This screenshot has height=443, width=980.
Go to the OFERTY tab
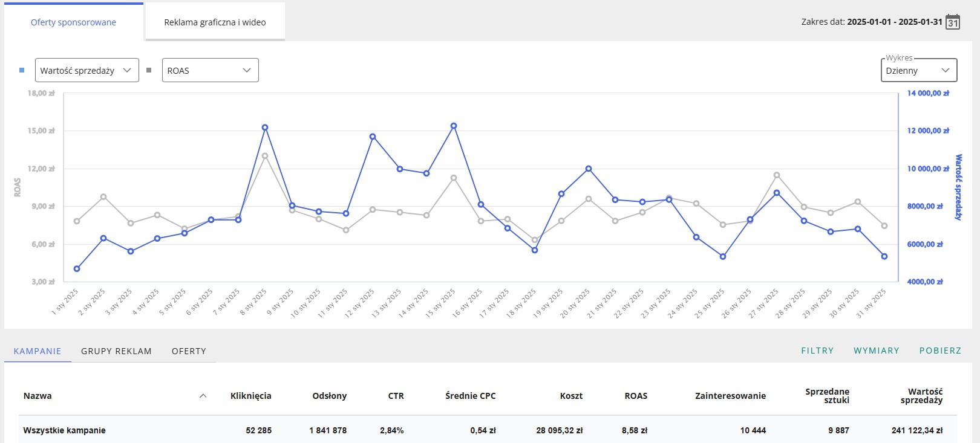click(x=189, y=351)
